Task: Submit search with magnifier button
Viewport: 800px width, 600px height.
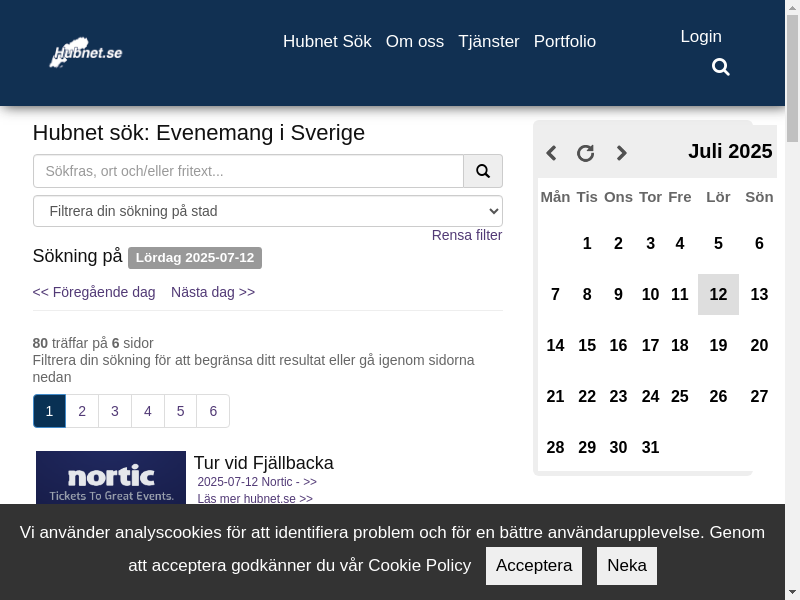Action: [x=483, y=171]
